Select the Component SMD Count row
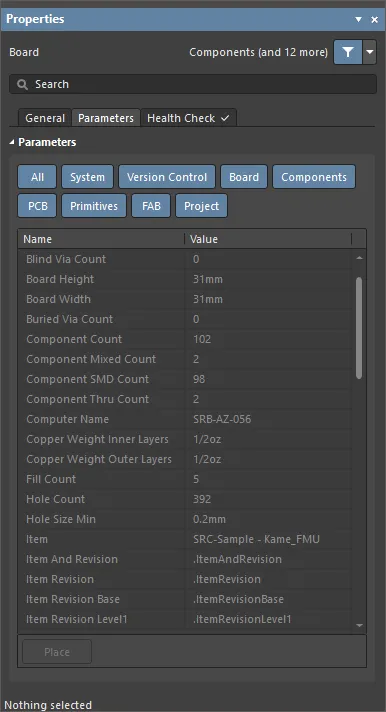 pyautogui.click(x=185, y=379)
